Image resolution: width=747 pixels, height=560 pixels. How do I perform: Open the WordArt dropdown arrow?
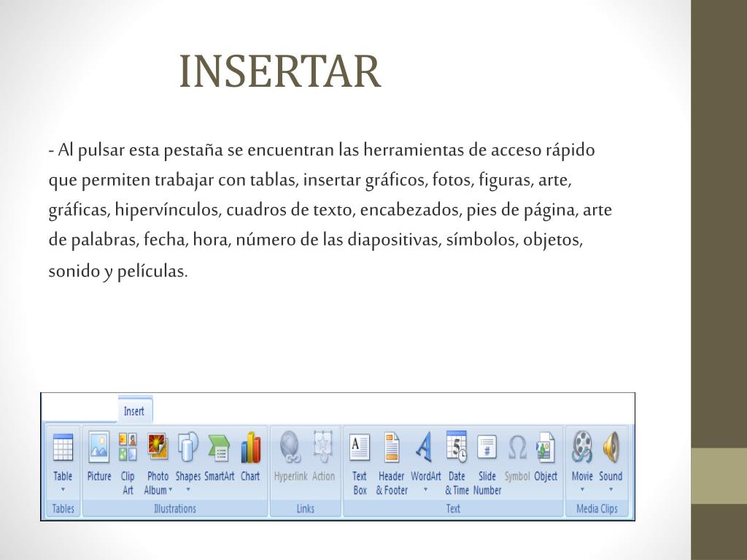[425, 489]
